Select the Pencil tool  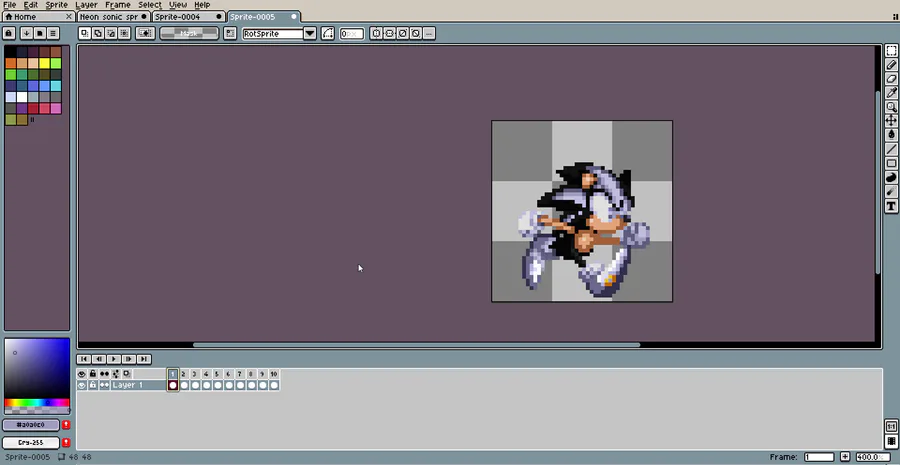pos(891,65)
